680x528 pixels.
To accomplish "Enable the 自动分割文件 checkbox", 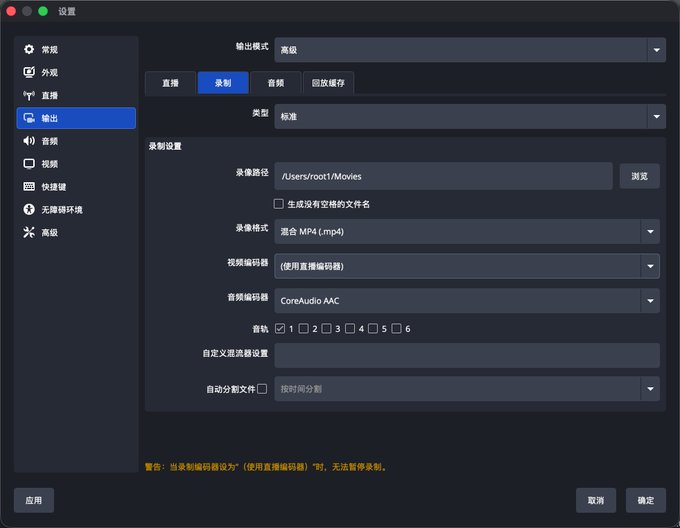I will click(x=262, y=389).
